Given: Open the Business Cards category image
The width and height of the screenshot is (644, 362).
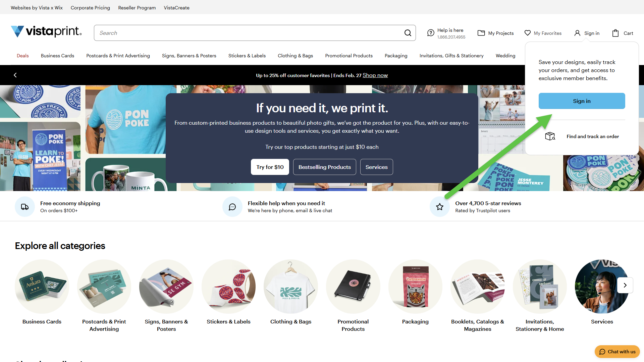Looking at the screenshot, I should (42, 287).
